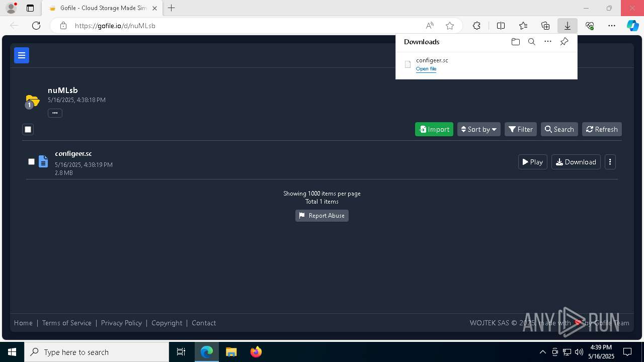Open the Extensions puzzle icon

click(476, 26)
